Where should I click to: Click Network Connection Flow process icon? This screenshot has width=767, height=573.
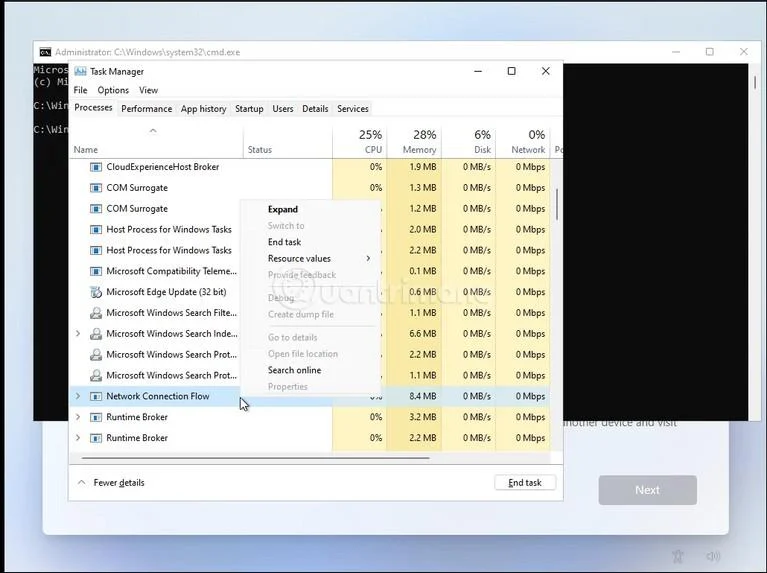click(x=96, y=396)
